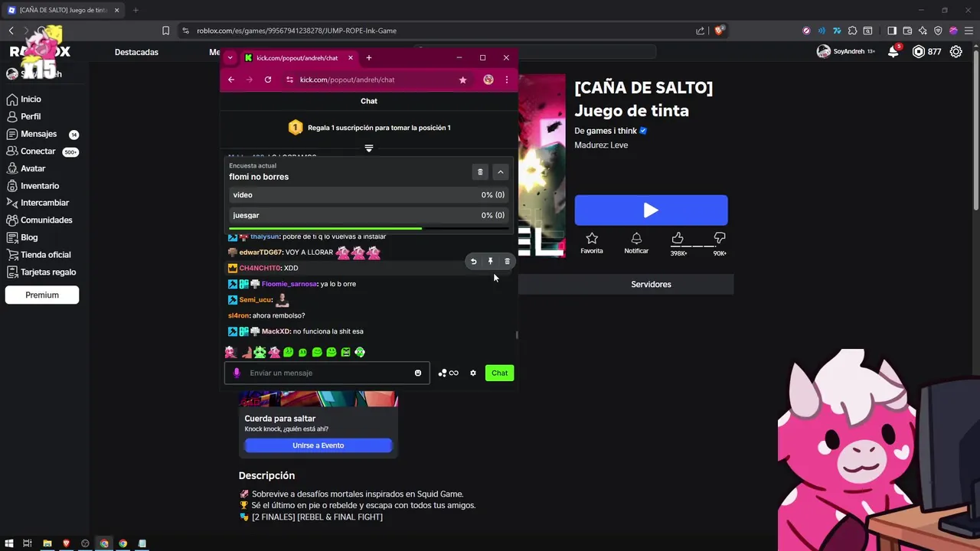
Task: Open the Brave Wallet icon
Action: point(907,31)
